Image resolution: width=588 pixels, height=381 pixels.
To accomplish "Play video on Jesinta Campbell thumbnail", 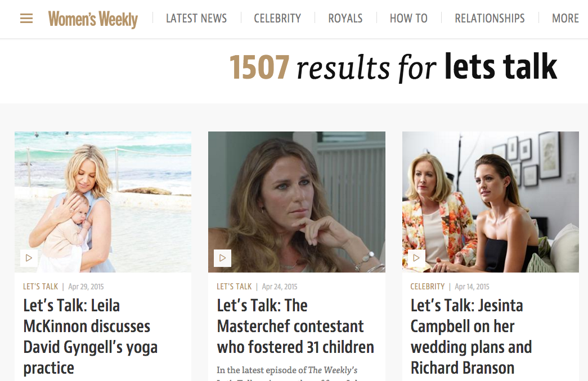I will tap(416, 258).
